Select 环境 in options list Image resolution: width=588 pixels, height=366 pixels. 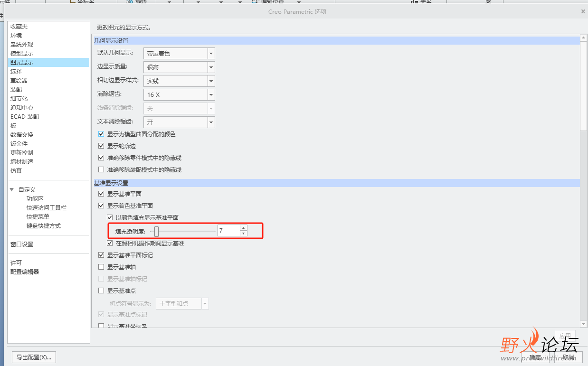16,36
